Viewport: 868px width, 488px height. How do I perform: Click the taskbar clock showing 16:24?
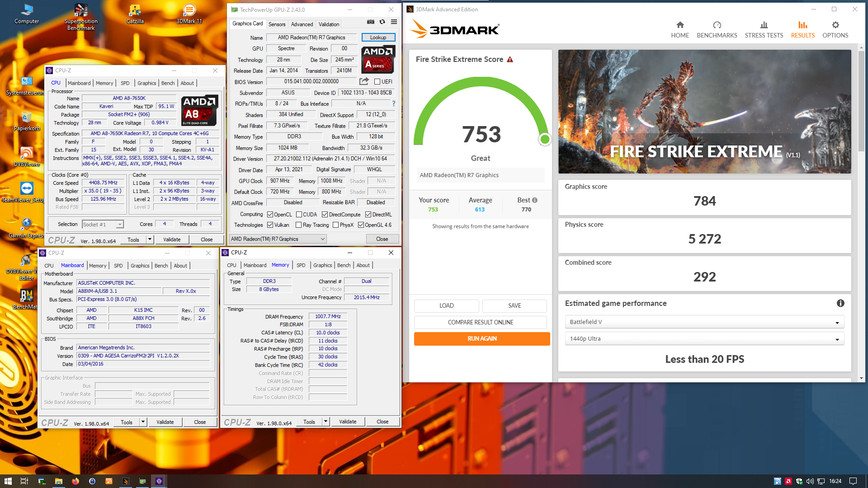pyautogui.click(x=835, y=481)
